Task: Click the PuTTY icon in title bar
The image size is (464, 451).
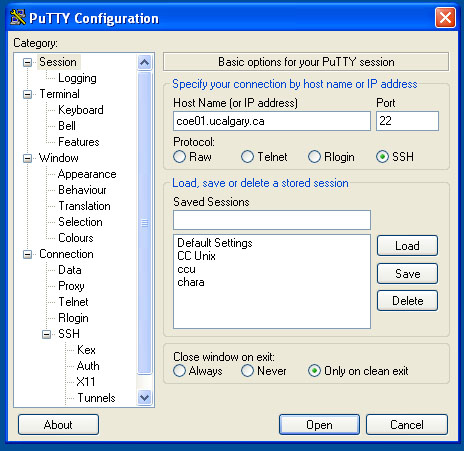Action: [x=18, y=17]
